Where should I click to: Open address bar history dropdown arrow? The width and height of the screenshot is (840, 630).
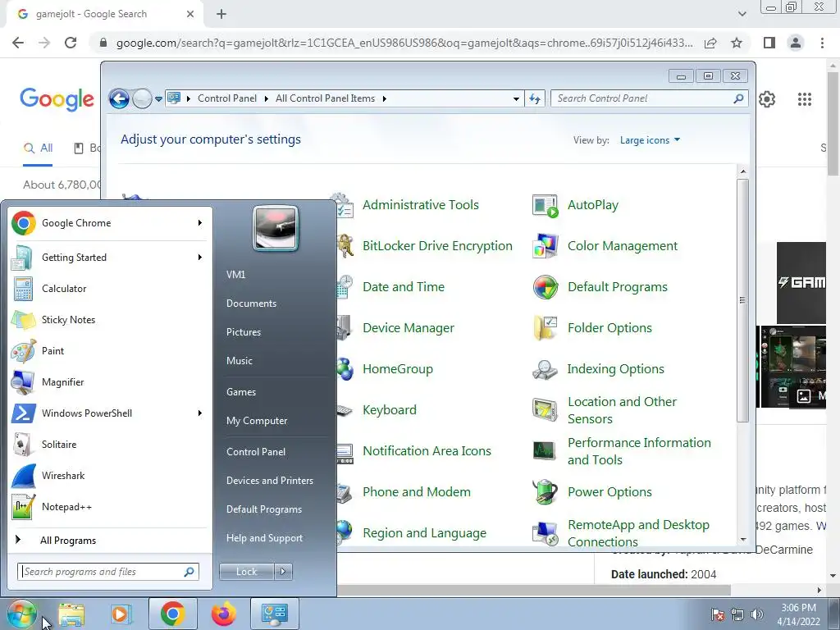pyautogui.click(x=516, y=98)
